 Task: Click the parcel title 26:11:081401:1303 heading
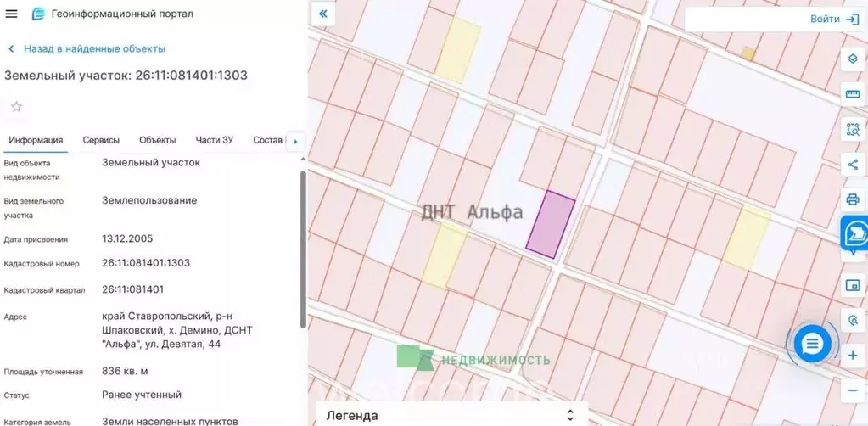coord(126,76)
